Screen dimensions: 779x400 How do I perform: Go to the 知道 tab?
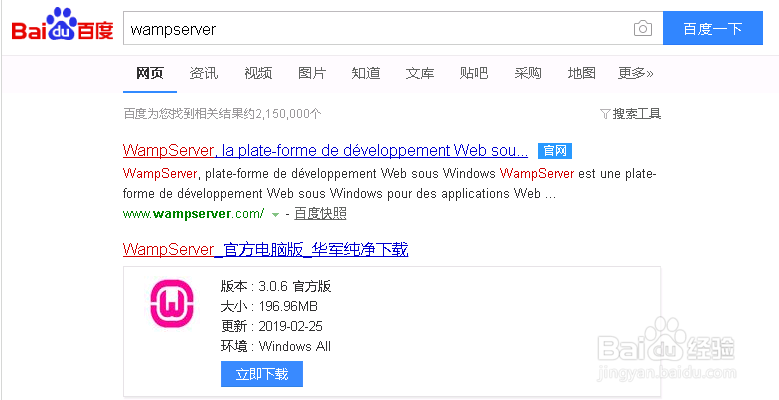(x=366, y=73)
